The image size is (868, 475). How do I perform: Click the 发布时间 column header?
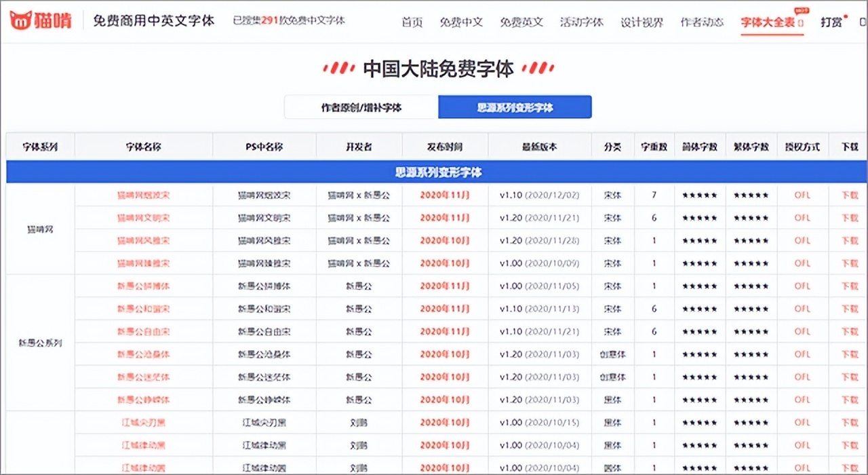[x=445, y=147]
